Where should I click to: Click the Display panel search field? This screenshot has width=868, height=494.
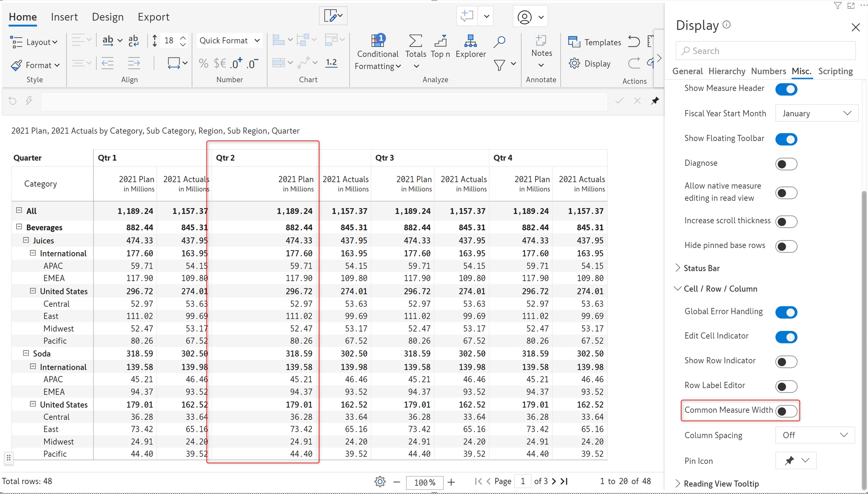click(765, 51)
